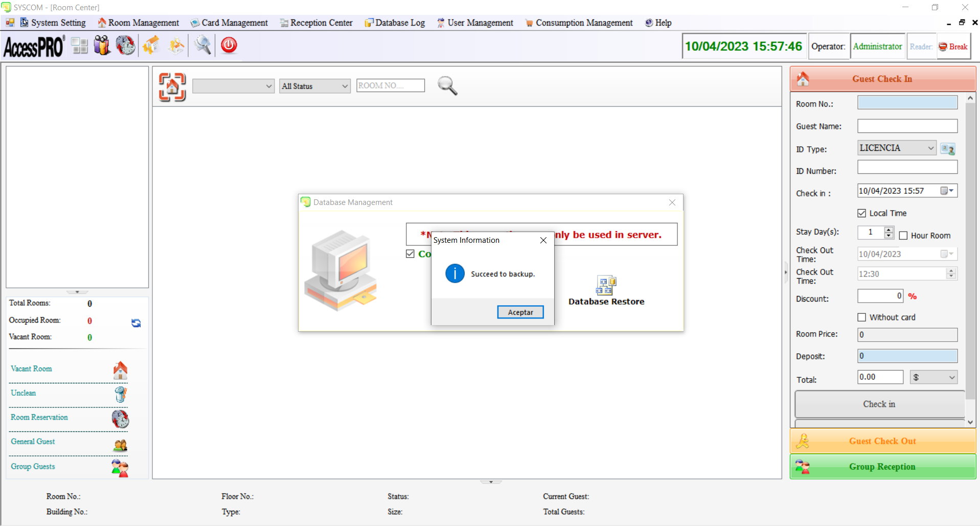Open the currency $ dropdown
The width and height of the screenshot is (980, 526).
[x=933, y=377]
